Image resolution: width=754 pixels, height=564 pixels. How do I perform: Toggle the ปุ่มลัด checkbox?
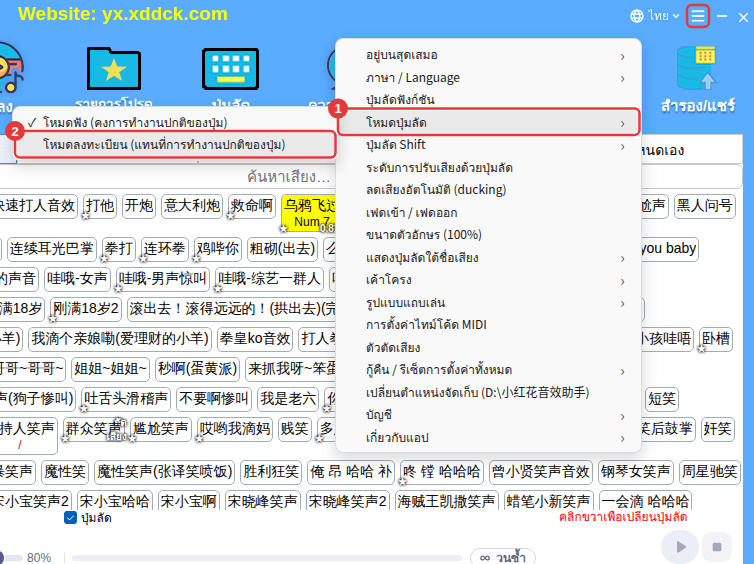pyautogui.click(x=70, y=518)
